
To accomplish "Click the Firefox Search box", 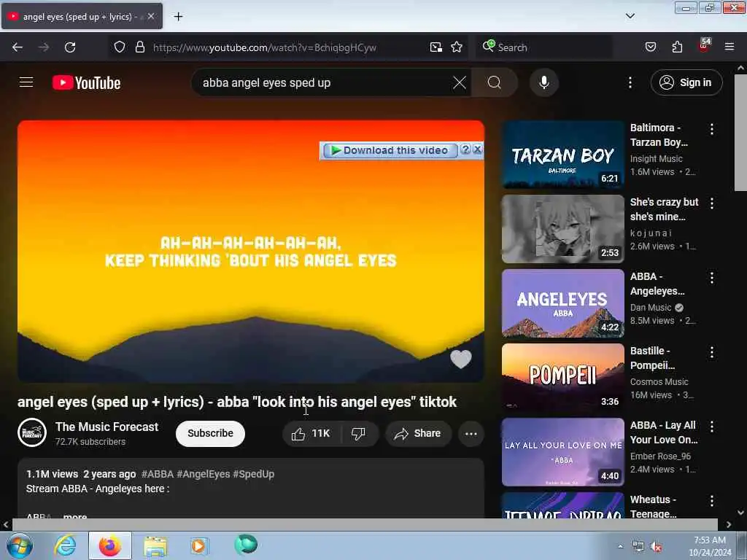I will [x=544, y=47].
